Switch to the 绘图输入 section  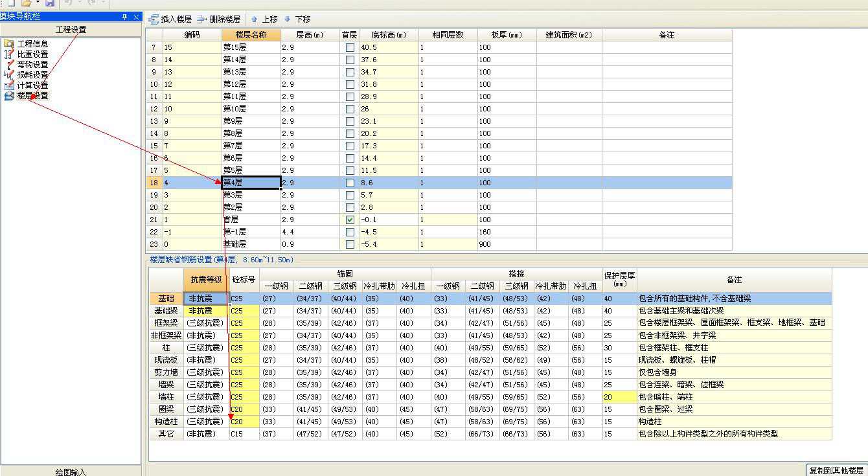[71, 471]
